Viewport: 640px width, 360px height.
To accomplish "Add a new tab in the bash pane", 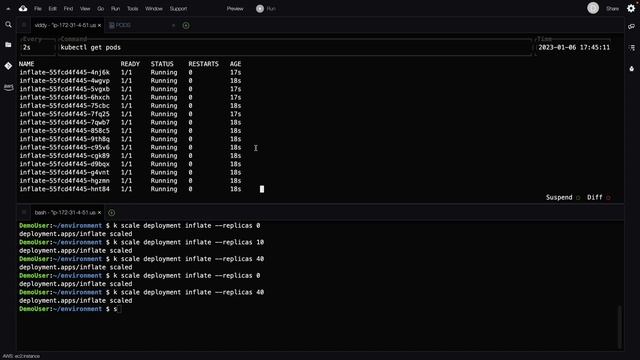I will (111, 213).
